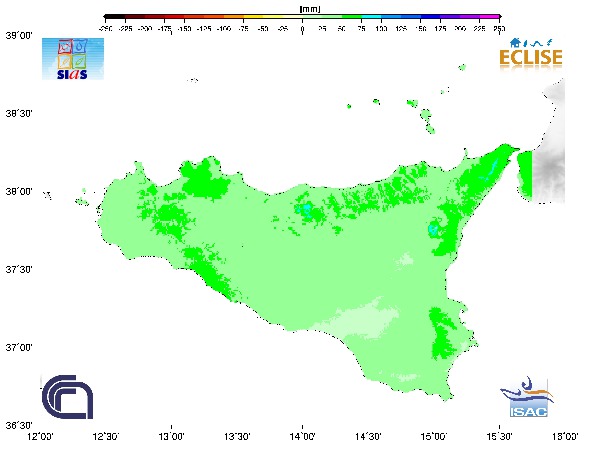Click the colorbar label -175
600x450 pixels.
(x=165, y=29)
